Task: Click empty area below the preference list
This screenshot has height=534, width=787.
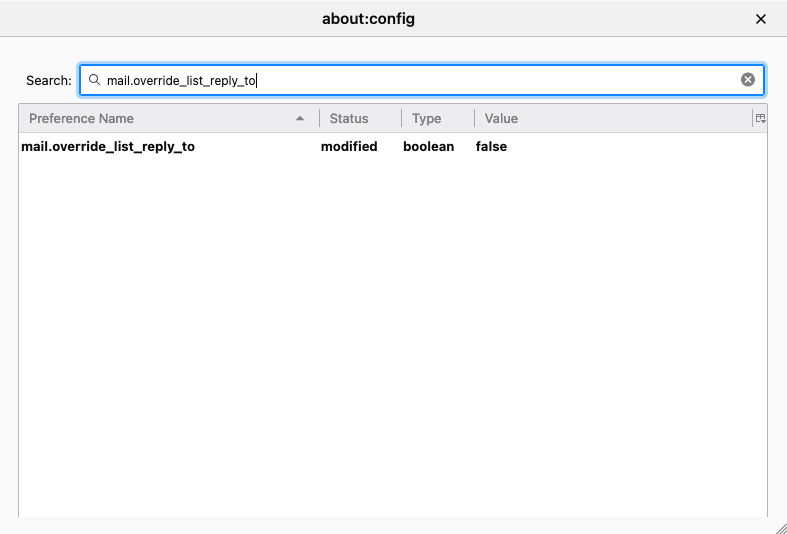Action: click(390, 350)
